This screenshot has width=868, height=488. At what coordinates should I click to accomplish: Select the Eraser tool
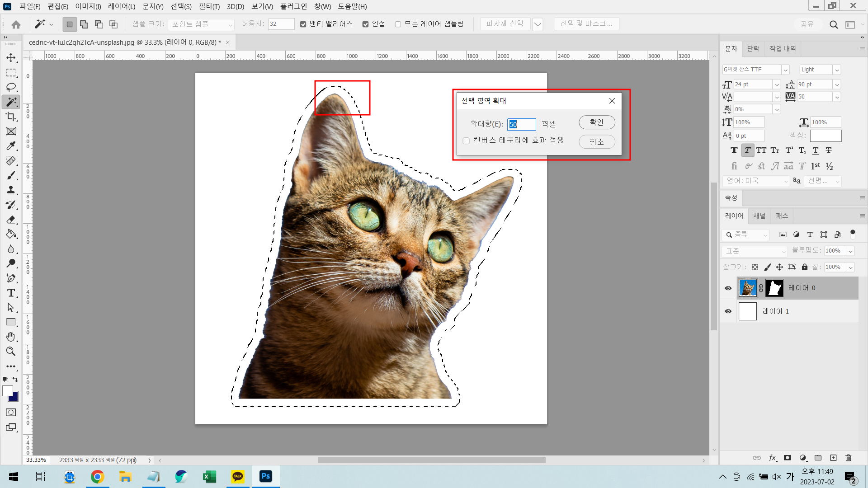pyautogui.click(x=11, y=220)
